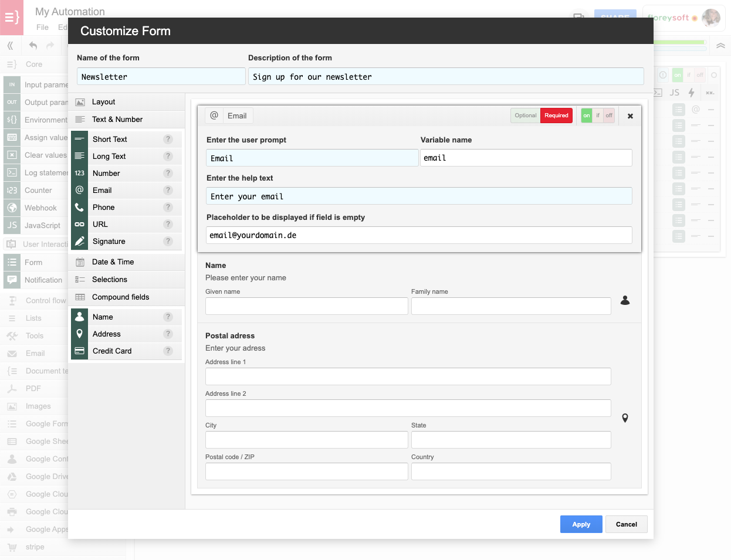
Task: Click the City input field
Action: (307, 440)
